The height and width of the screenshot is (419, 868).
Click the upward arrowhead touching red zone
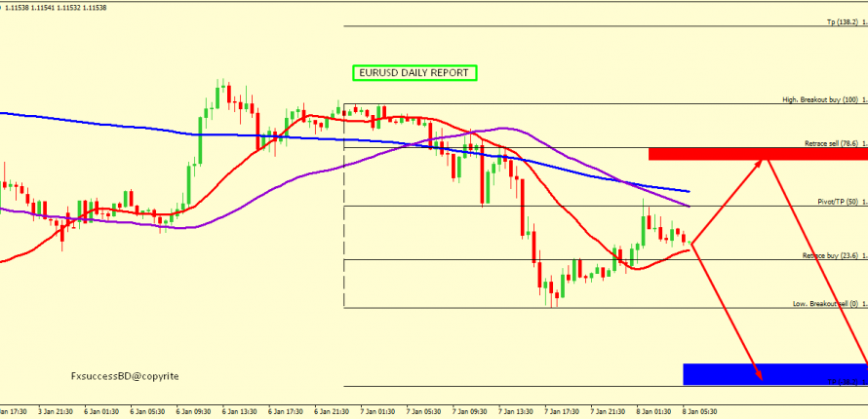756,162
